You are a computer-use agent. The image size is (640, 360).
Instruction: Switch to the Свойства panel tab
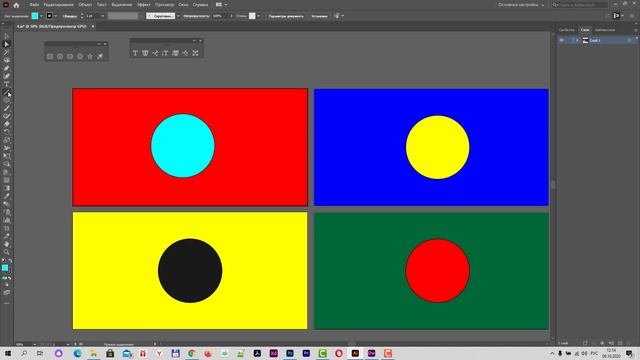click(x=567, y=30)
